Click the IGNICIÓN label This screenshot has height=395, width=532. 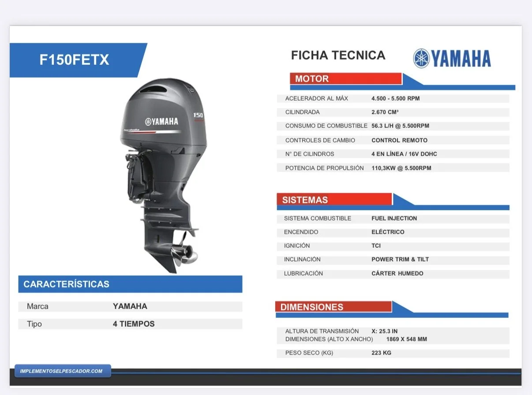pyautogui.click(x=297, y=246)
